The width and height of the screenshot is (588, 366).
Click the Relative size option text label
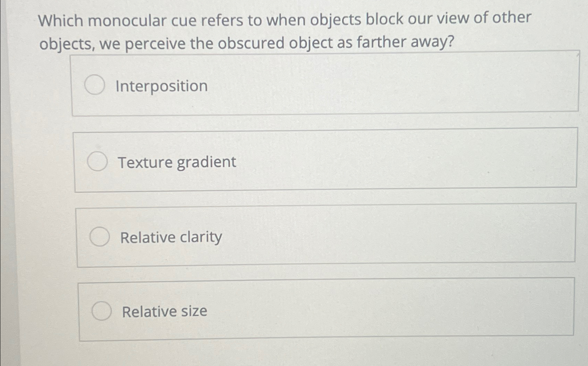tap(164, 311)
